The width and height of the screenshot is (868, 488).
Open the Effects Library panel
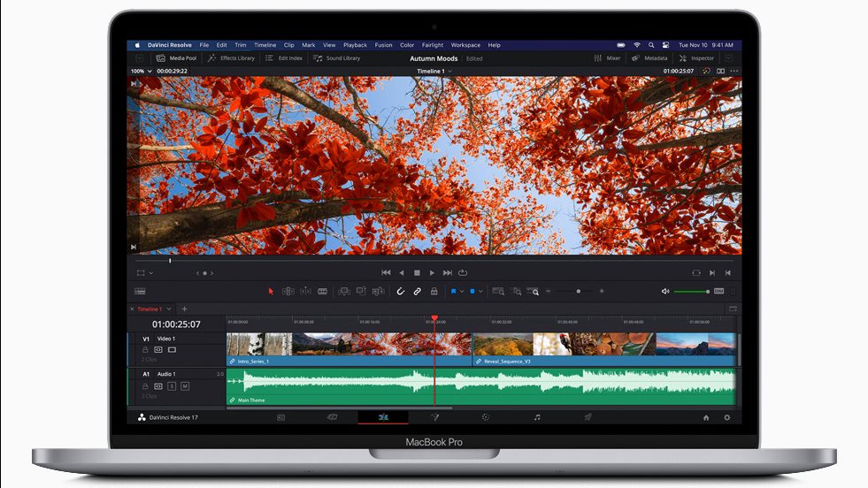(x=231, y=58)
